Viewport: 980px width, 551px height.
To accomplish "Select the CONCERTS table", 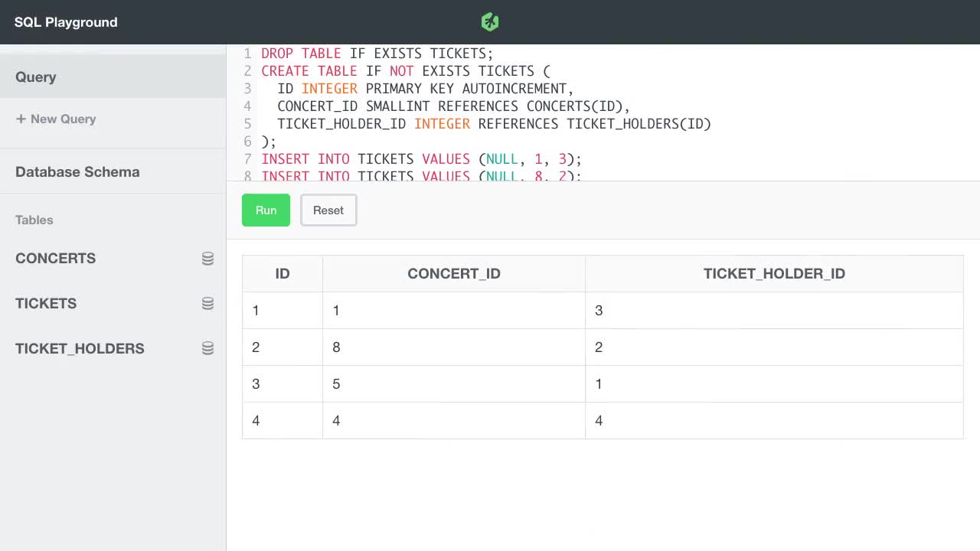I will 55,259.
